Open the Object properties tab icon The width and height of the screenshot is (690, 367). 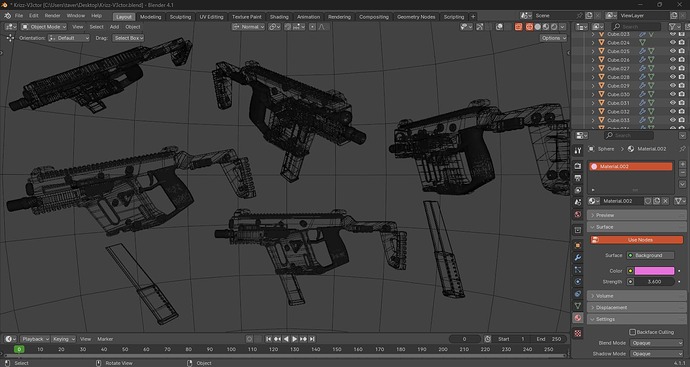pyautogui.click(x=578, y=245)
